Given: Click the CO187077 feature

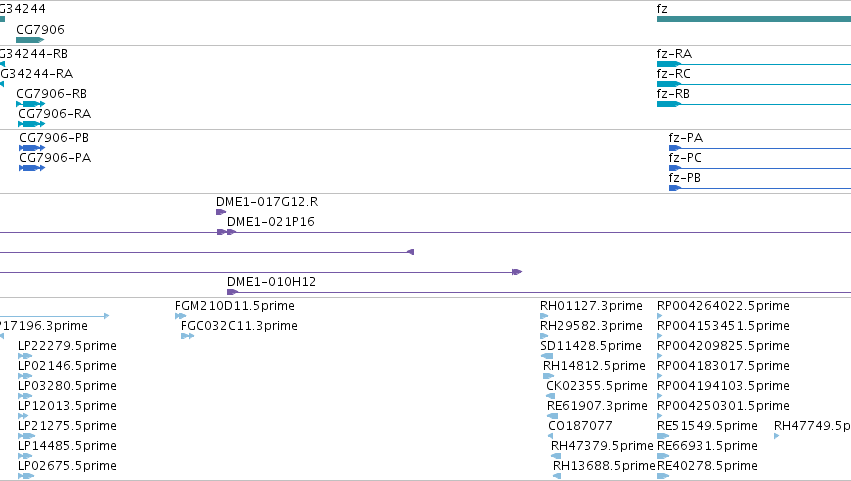Looking at the screenshot, I should tap(551, 436).
